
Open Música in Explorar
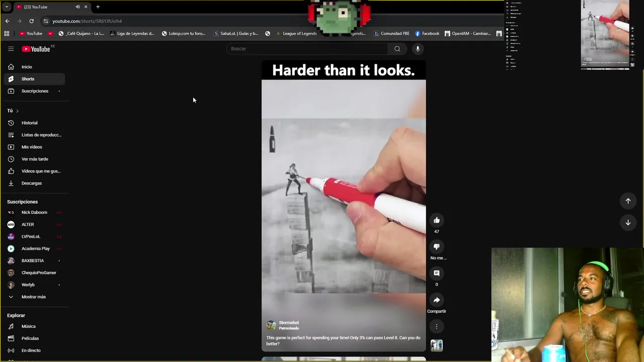pos(34,326)
